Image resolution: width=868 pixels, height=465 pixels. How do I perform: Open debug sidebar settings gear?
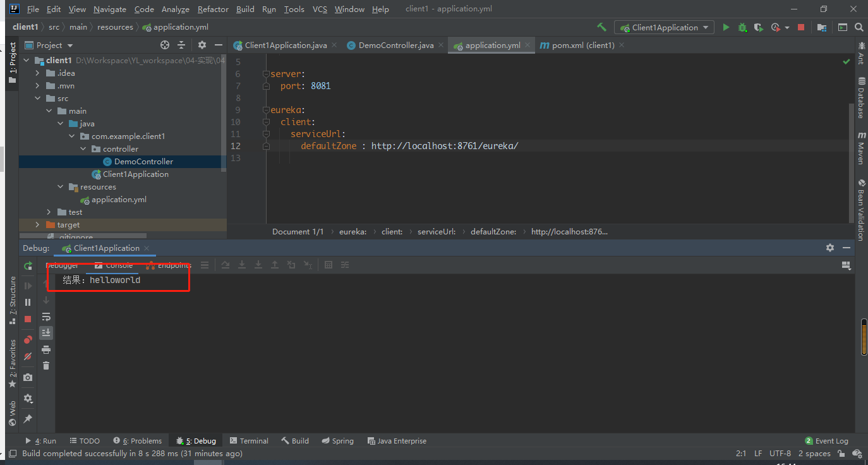(x=28, y=399)
